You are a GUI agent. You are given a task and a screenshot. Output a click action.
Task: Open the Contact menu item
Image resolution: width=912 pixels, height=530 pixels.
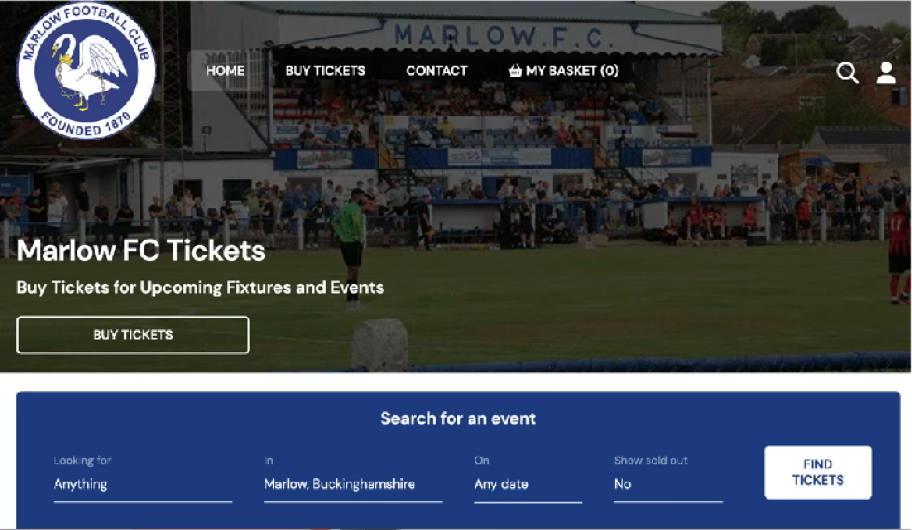pyautogui.click(x=437, y=70)
